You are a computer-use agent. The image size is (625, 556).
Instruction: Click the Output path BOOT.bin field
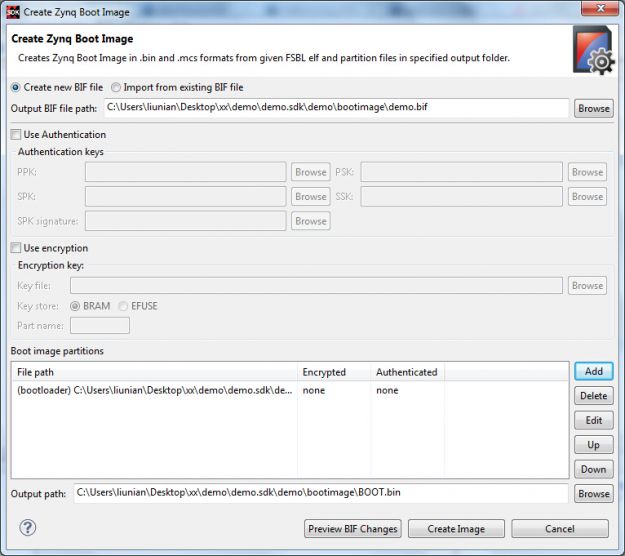pos(321,493)
